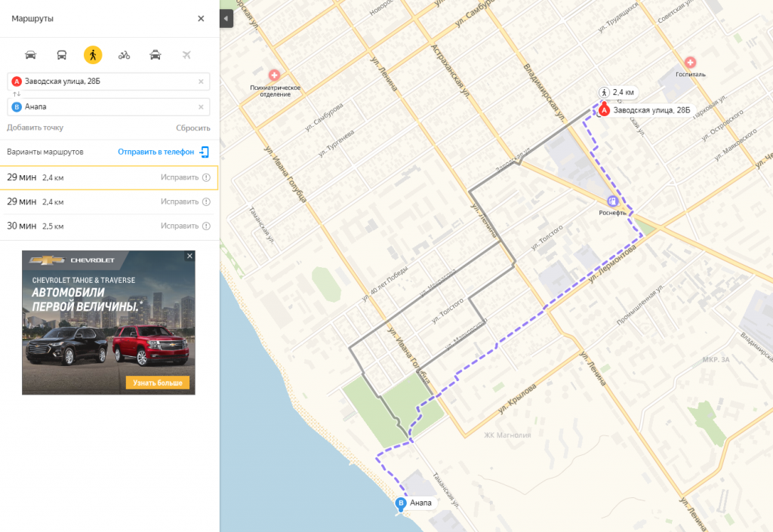Click the red A start marker on map
The width and height of the screenshot is (773, 532).
[605, 109]
